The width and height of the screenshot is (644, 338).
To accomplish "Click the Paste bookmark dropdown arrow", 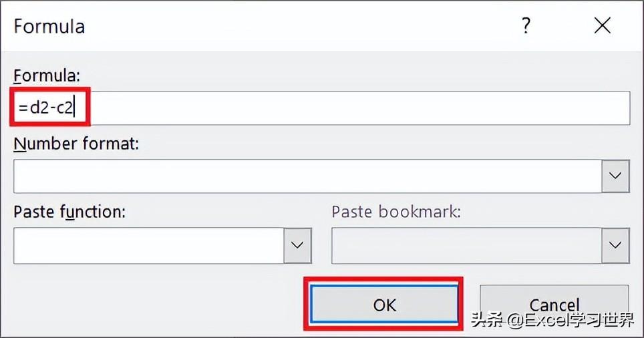I will click(615, 245).
